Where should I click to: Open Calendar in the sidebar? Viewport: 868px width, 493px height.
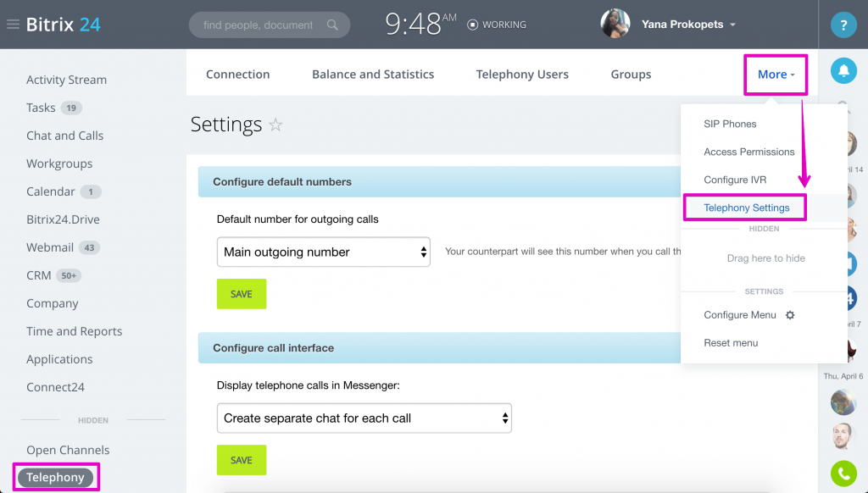coord(50,191)
